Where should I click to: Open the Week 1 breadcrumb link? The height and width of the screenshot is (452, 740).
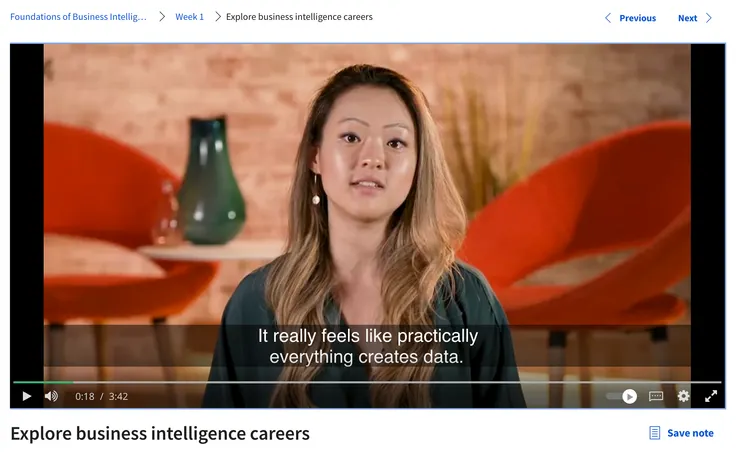pyautogui.click(x=189, y=17)
